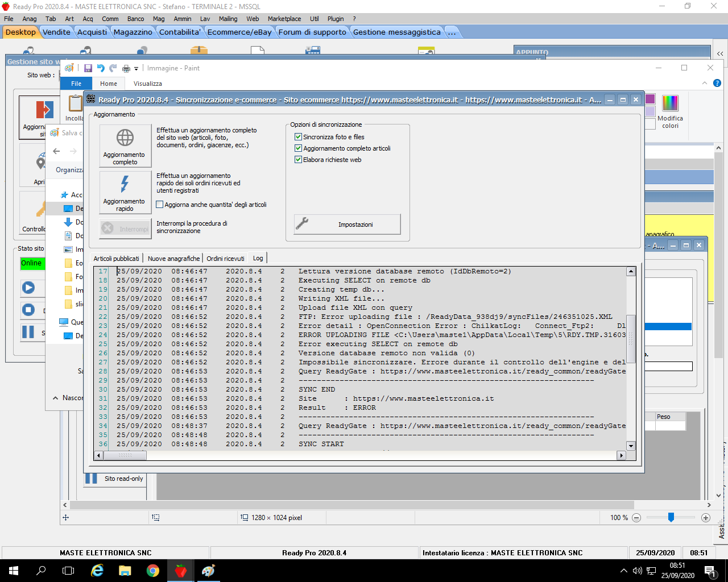
Task: Open Paint quick access toolbar dropdown arrow
Action: click(136, 69)
